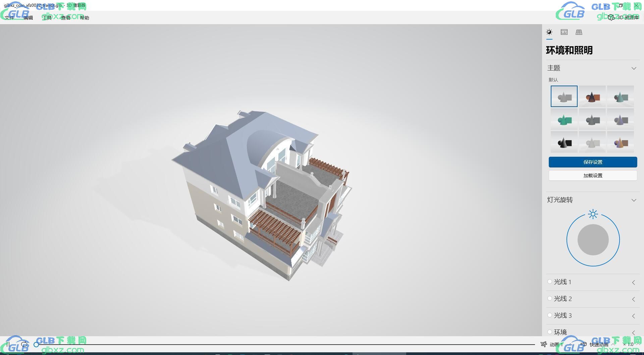Image resolution: width=644 pixels, height=355 pixels.
Task: Open the 文件 menu
Action: tap(9, 18)
